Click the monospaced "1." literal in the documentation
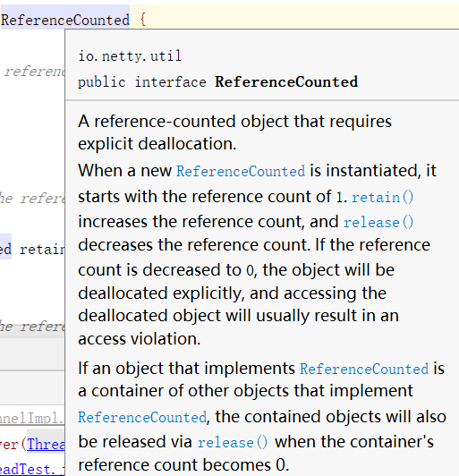 coord(342,198)
